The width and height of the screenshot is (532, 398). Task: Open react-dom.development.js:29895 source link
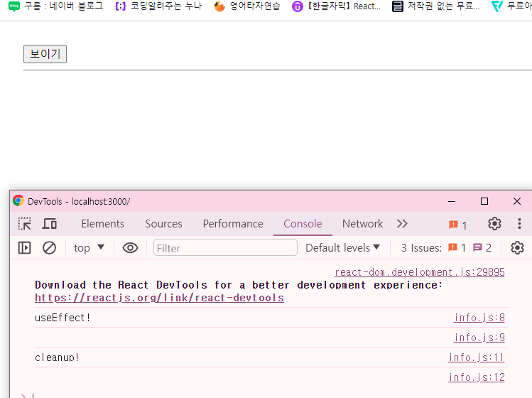(420, 272)
